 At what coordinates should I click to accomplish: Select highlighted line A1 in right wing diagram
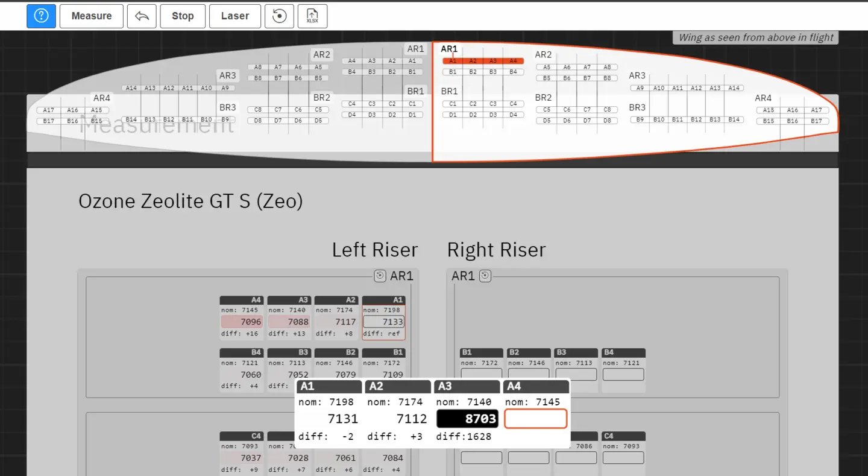[453, 60]
